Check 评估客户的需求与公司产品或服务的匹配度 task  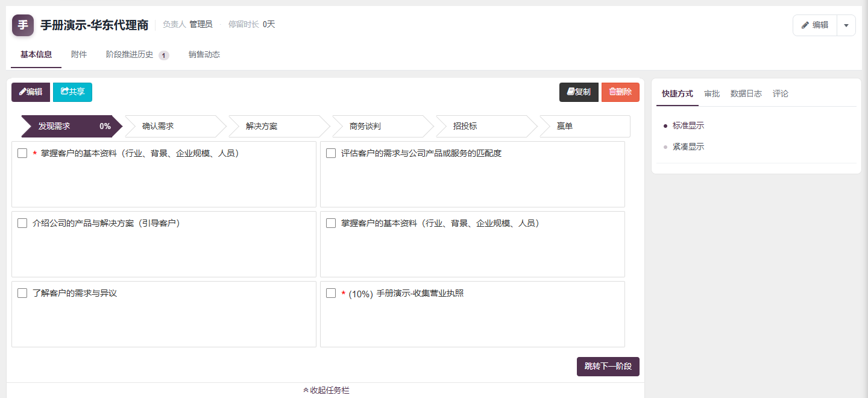(x=331, y=153)
